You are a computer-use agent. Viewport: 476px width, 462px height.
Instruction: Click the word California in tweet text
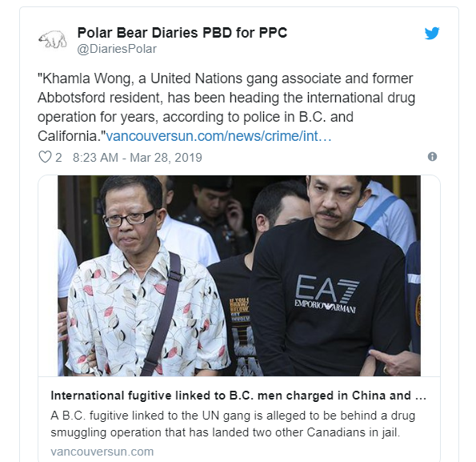(x=71, y=136)
